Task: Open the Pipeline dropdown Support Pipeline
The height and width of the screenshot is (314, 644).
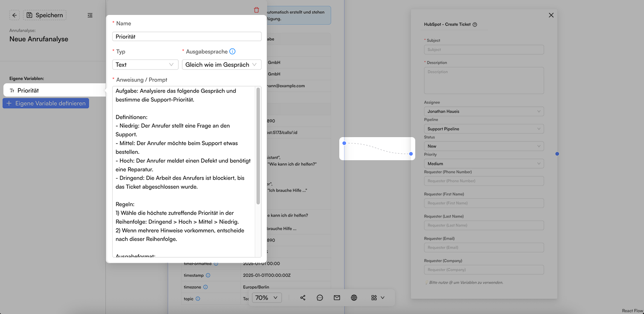Action: (x=484, y=129)
